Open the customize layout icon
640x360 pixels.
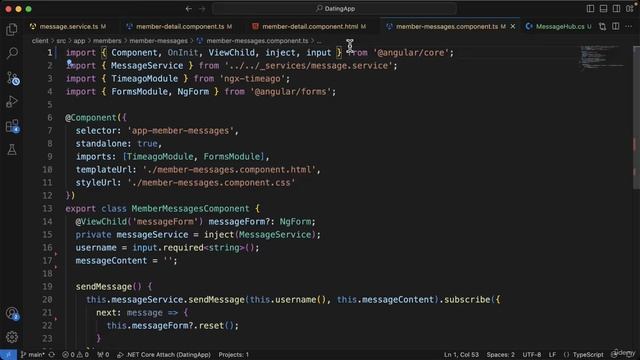click(x=629, y=9)
